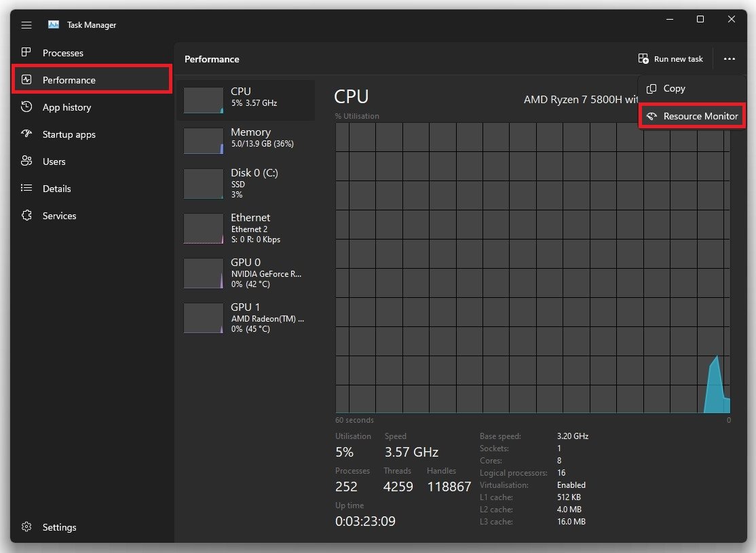
Task: Open the hamburger navigation menu
Action: pyautogui.click(x=26, y=25)
